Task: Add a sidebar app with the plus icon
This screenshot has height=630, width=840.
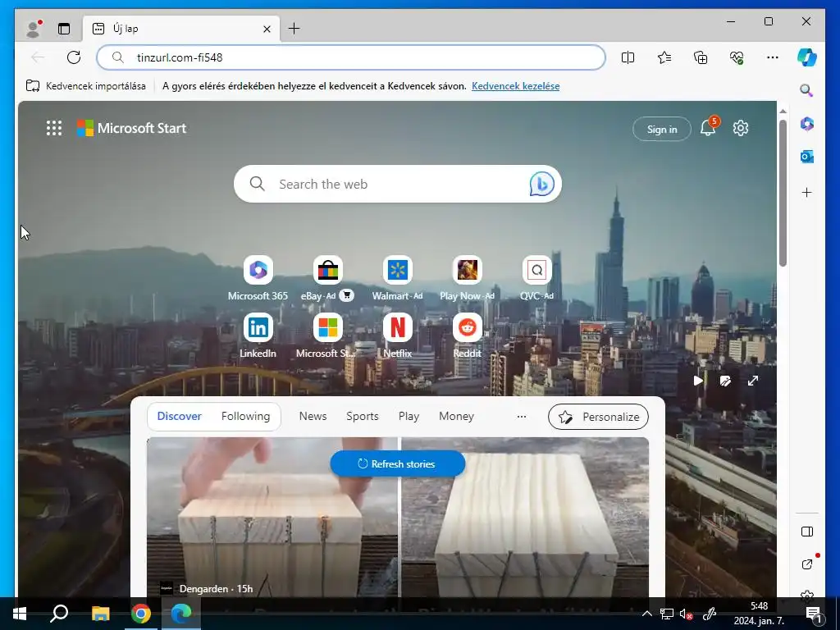Action: coord(807,192)
